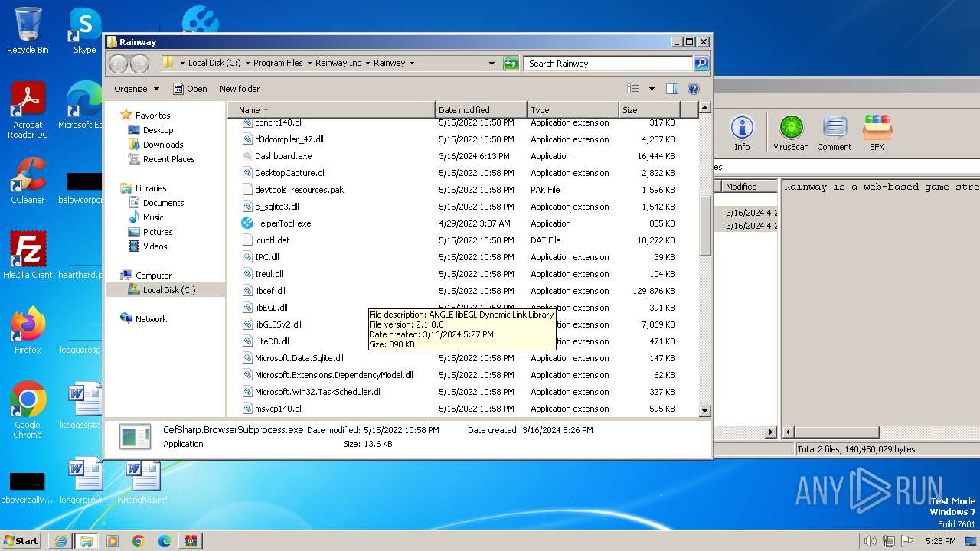Select Desktop under Favorites

pos(158,130)
